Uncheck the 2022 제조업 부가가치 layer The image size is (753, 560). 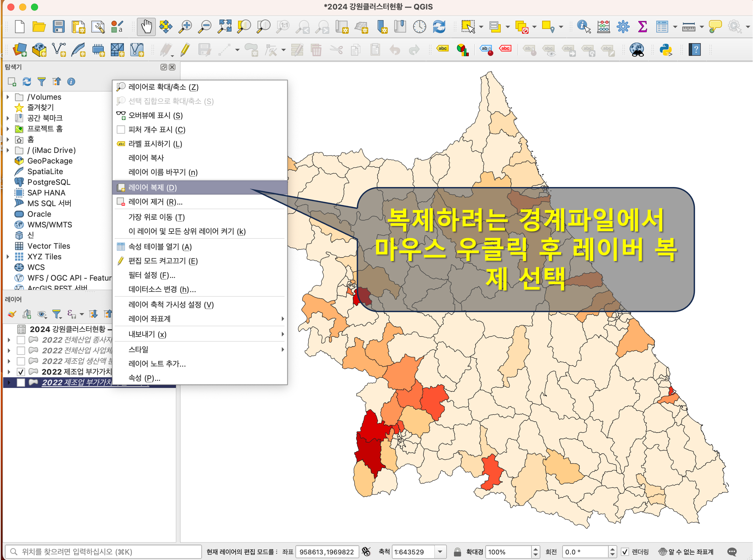click(x=21, y=372)
